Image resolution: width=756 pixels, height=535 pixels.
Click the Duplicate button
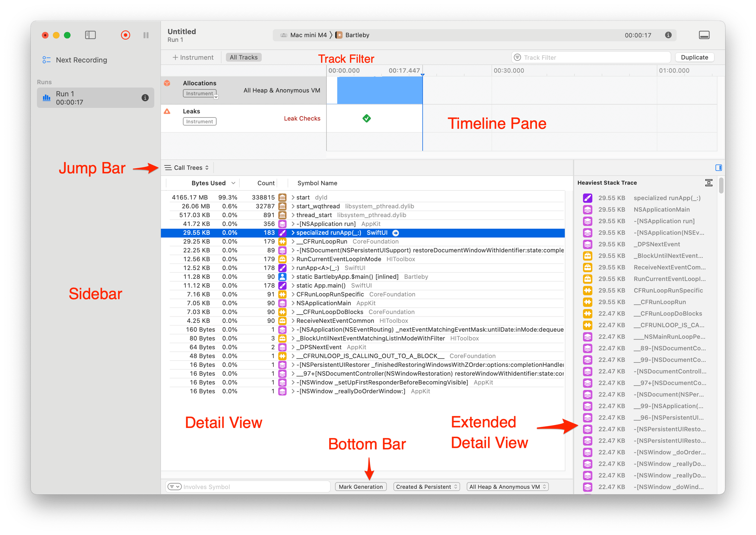click(x=694, y=57)
